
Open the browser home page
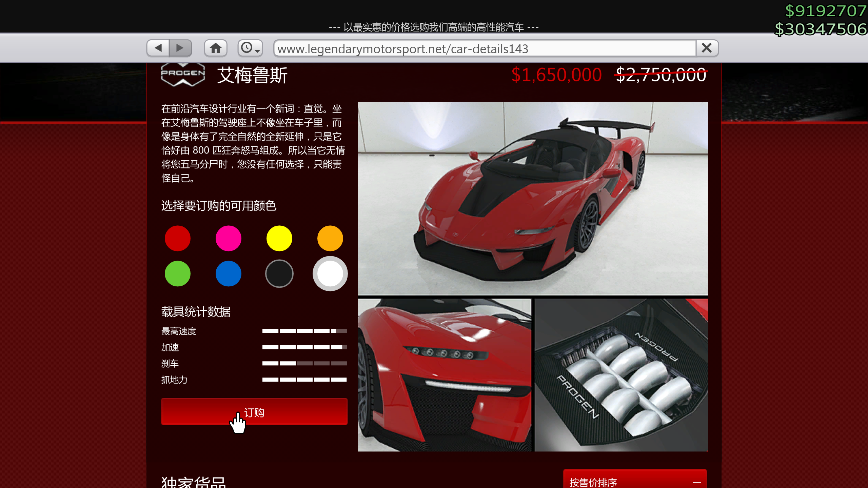tap(216, 48)
